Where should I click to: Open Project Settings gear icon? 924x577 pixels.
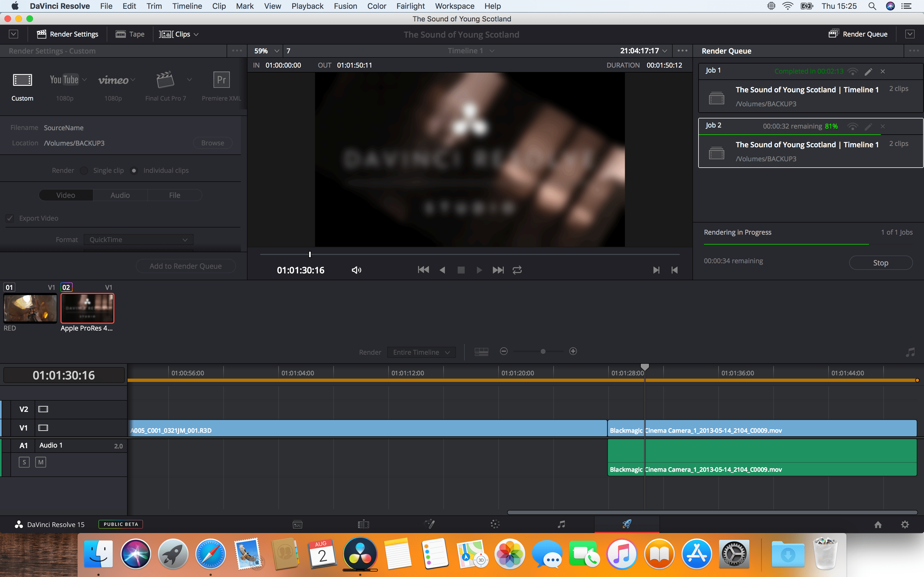coord(904,525)
